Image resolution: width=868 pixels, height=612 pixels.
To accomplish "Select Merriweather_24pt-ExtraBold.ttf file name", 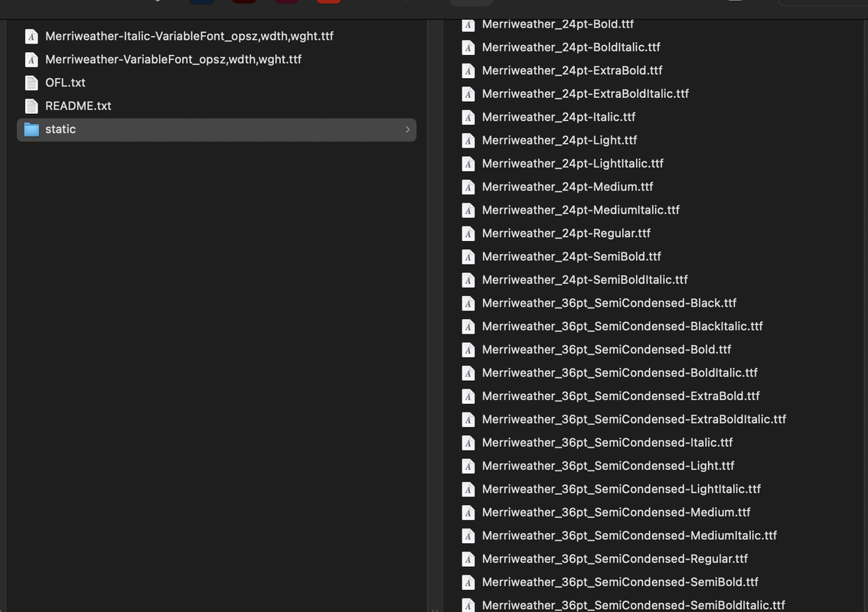I will click(x=573, y=70).
